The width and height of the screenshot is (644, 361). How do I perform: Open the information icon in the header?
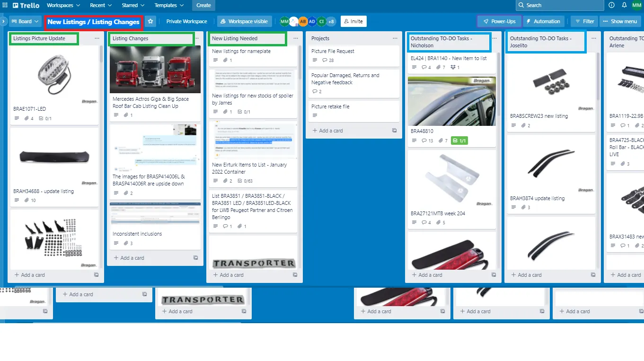click(612, 5)
